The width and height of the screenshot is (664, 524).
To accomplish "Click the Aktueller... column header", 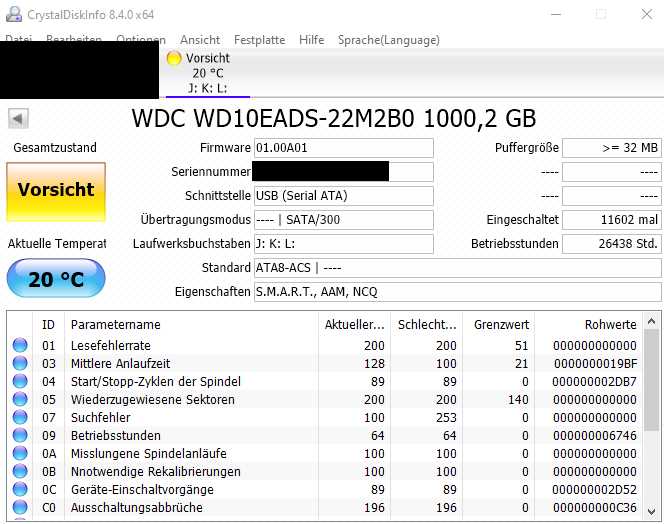I will pos(354,324).
